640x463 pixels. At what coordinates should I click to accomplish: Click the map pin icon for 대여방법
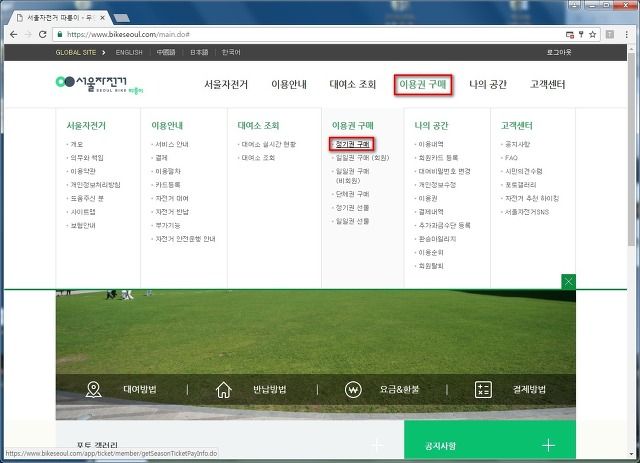click(x=93, y=390)
